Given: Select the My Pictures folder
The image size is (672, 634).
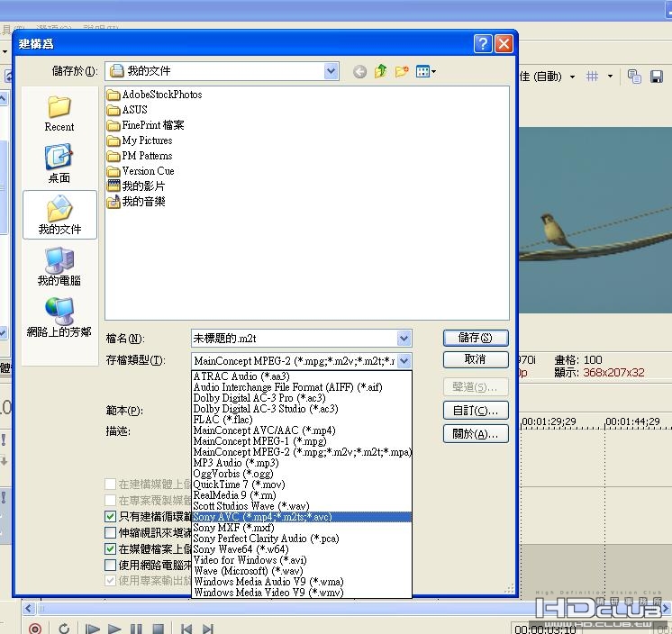Looking at the screenshot, I should [140, 140].
